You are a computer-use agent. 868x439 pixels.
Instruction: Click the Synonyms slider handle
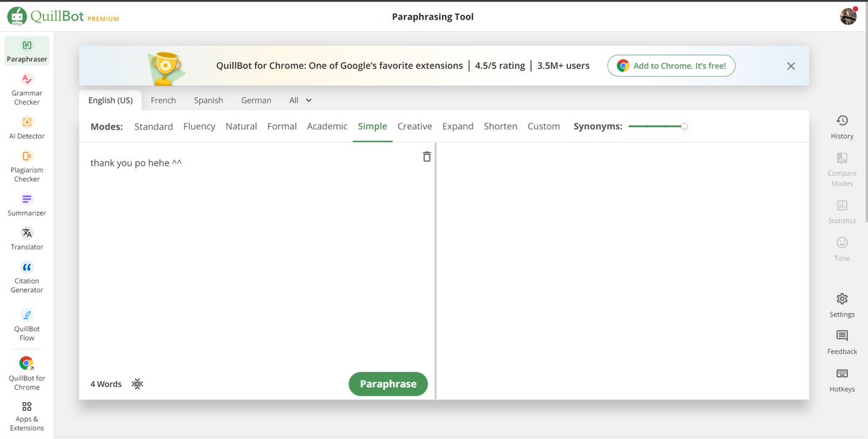click(x=684, y=126)
